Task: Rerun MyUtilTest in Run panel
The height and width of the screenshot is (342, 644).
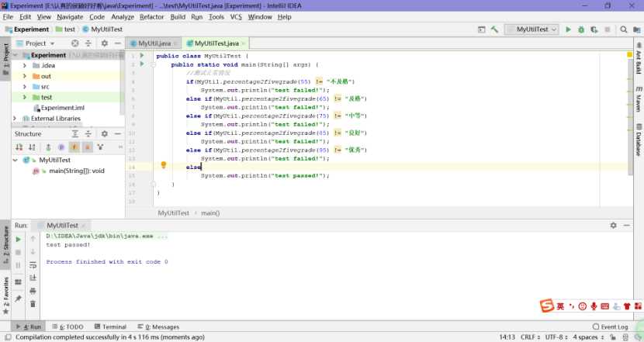Action: point(18,240)
